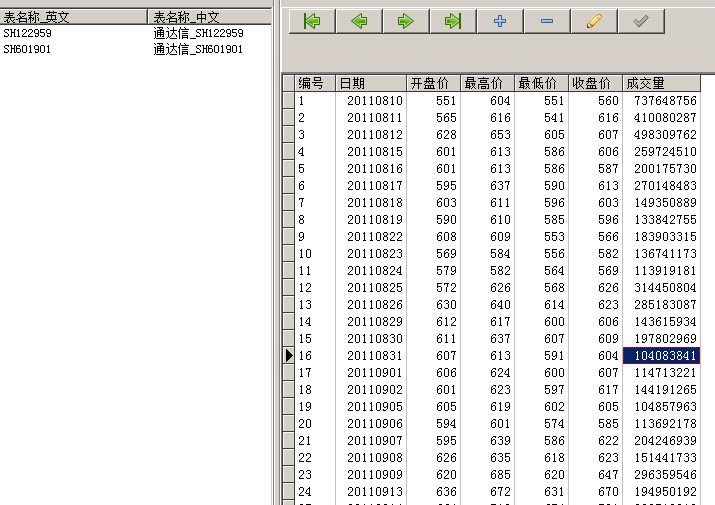This screenshot has height=505, width=715.
Task: Click volume cell 200175730
Action: (661, 168)
